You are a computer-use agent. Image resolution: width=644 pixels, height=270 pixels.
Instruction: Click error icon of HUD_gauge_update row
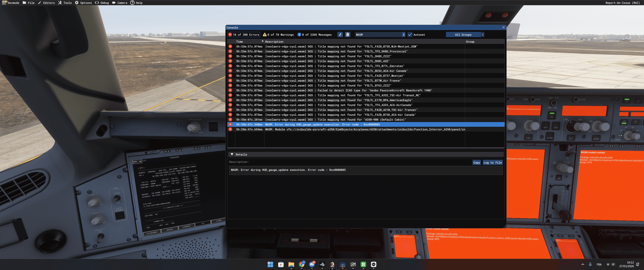click(230, 124)
